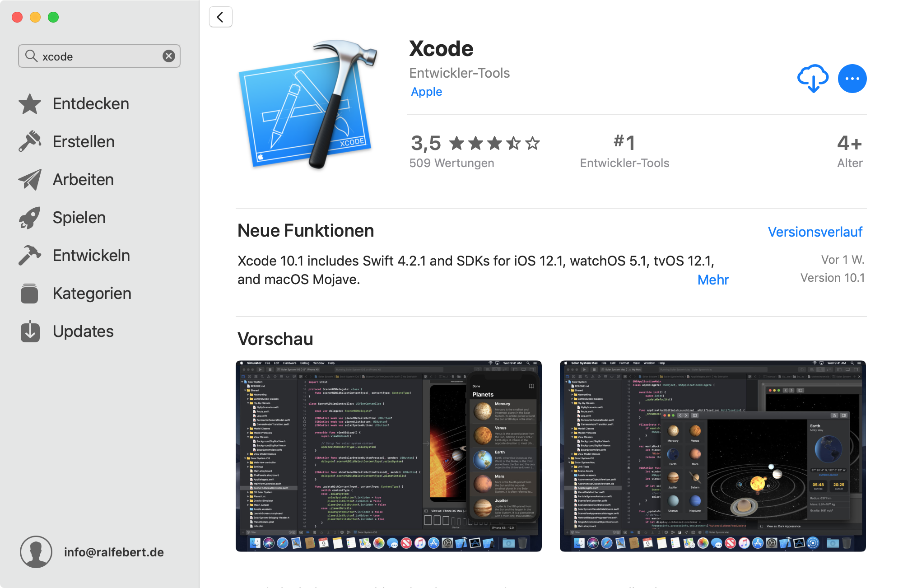Open the Solar System Mac preview screenshot
903x588 pixels.
pos(713,456)
